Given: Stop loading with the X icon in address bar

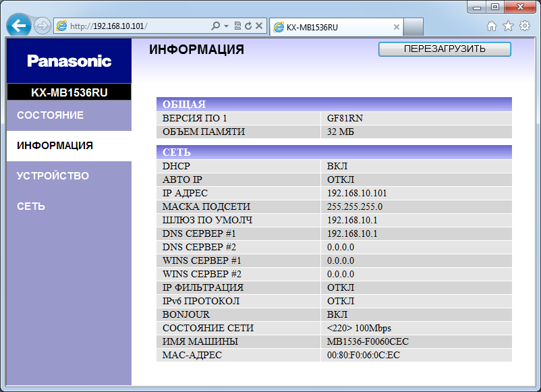Looking at the screenshot, I should pos(259,26).
